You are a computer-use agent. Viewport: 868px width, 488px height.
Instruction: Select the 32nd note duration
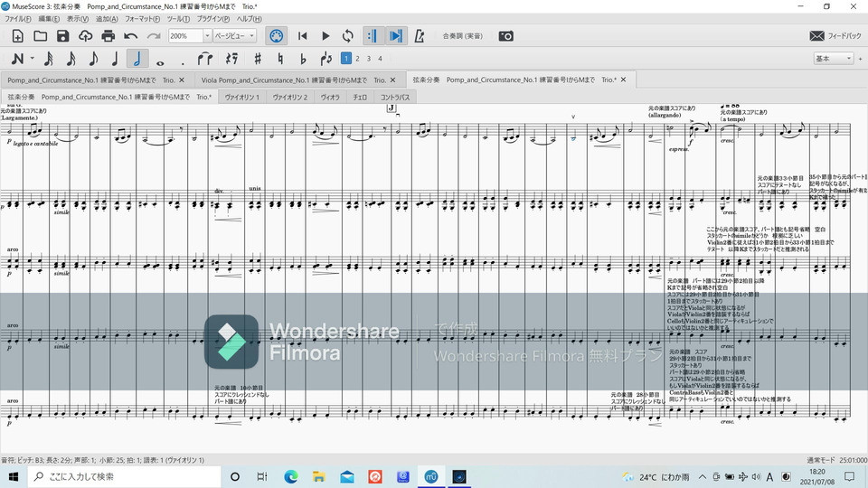pyautogui.click(x=71, y=58)
